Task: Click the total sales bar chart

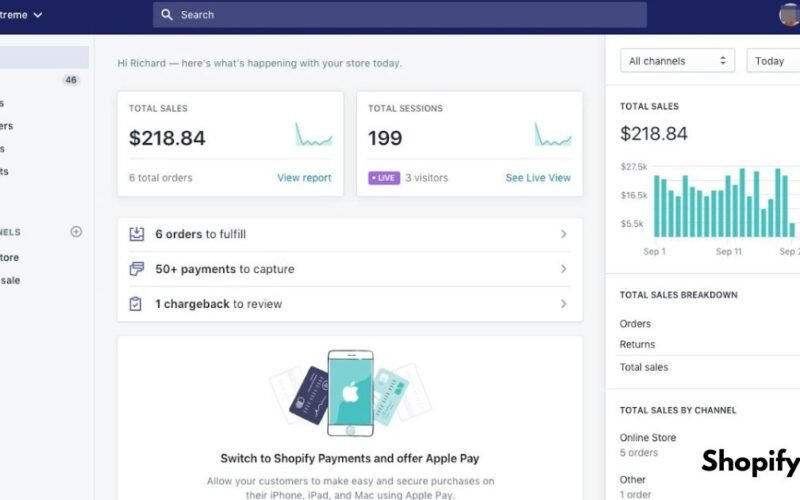Action: [x=727, y=203]
